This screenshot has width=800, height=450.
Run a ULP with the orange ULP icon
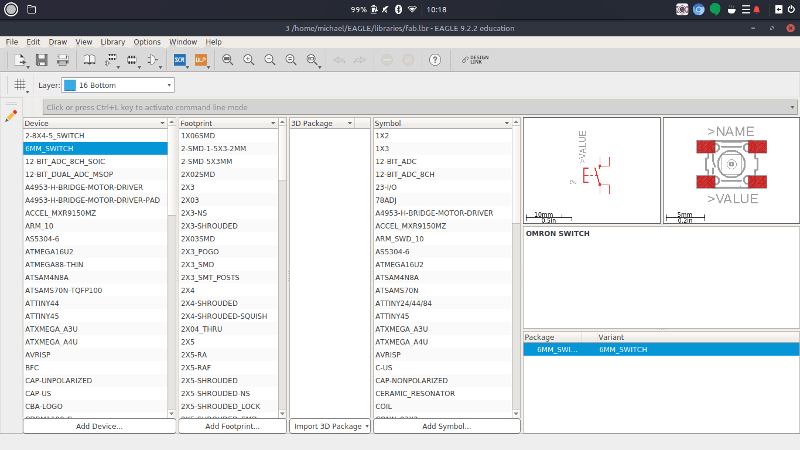pyautogui.click(x=201, y=60)
